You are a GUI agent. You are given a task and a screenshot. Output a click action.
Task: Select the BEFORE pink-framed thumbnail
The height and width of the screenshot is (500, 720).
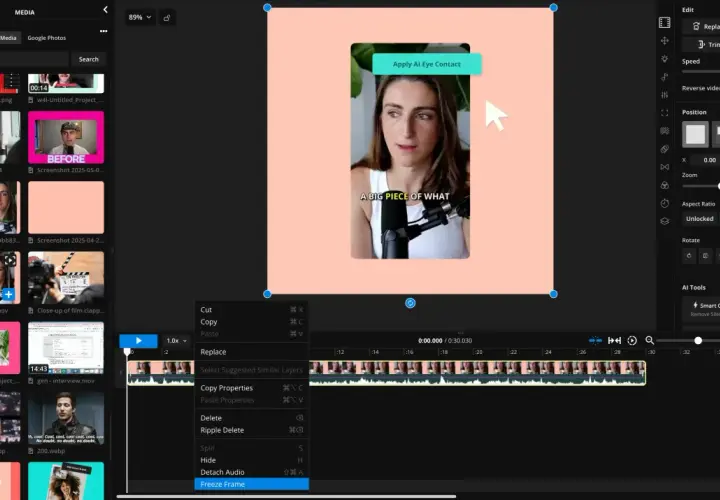(x=66, y=137)
